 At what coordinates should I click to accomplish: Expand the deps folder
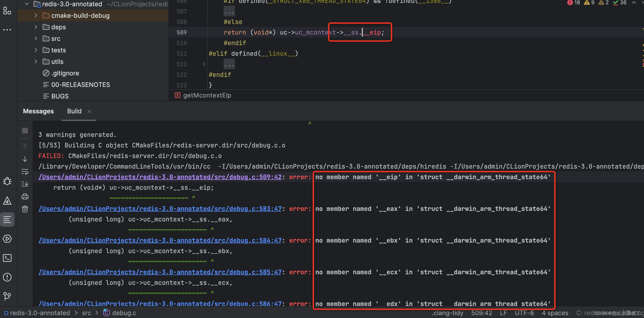click(x=36, y=27)
